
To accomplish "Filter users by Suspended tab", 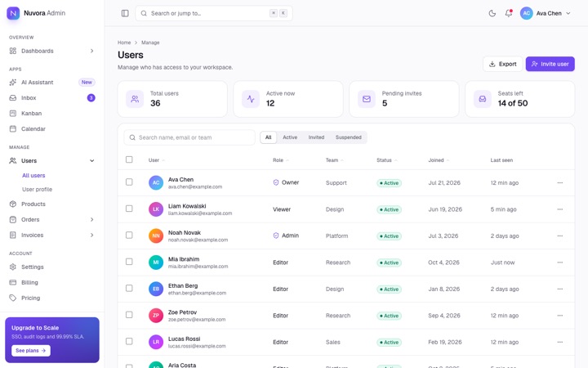I will click(x=349, y=137).
